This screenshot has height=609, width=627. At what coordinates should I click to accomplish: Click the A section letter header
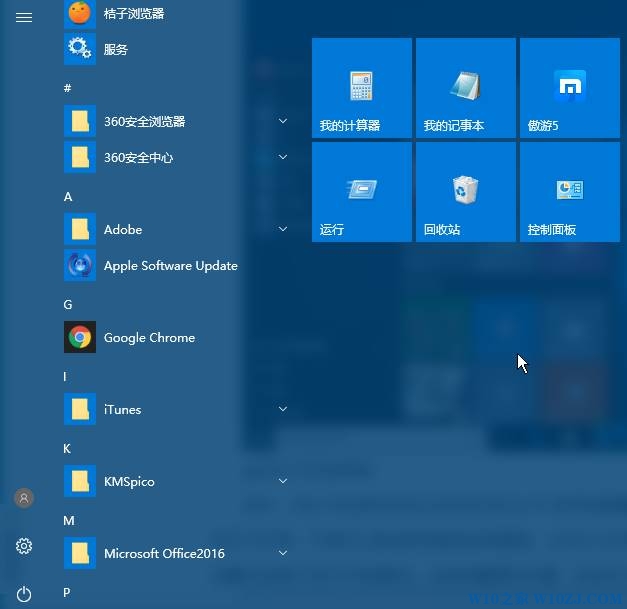click(x=68, y=197)
